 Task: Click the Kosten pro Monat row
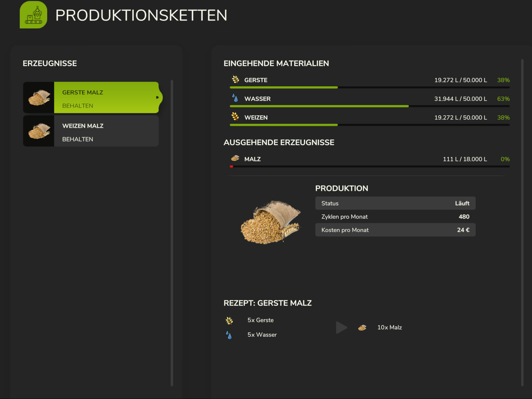coord(395,230)
